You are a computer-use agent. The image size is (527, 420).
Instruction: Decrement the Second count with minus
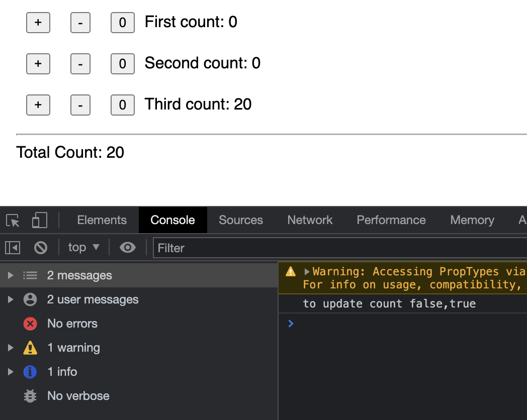[80, 64]
